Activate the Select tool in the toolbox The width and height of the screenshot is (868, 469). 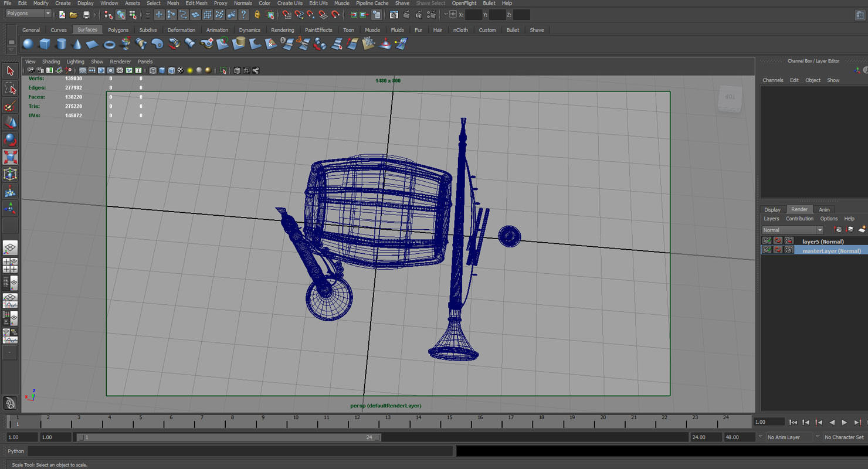tap(10, 71)
